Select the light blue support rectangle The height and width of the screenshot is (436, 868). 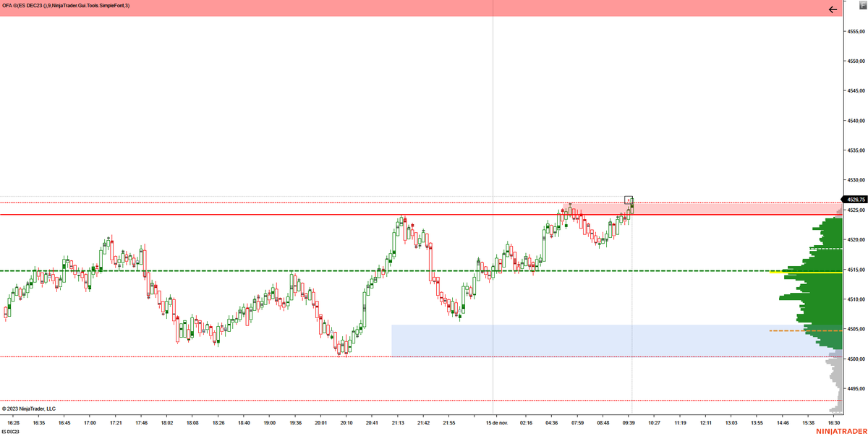pyautogui.click(x=617, y=340)
